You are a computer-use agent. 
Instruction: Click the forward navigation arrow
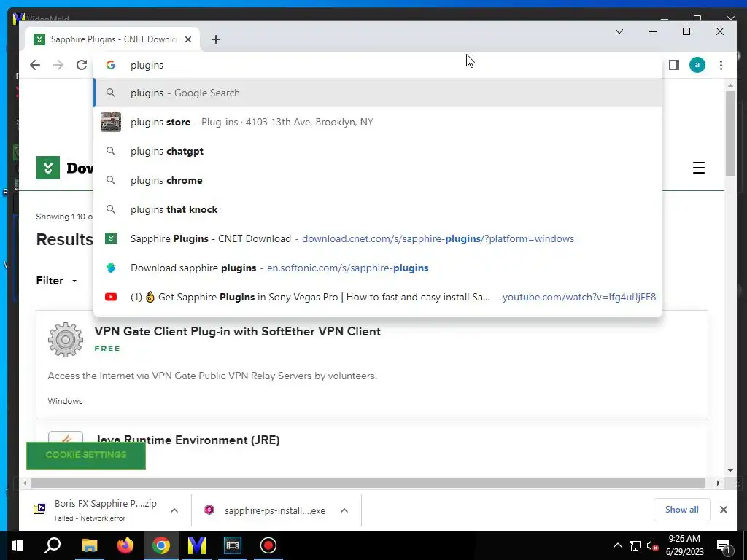(58, 65)
